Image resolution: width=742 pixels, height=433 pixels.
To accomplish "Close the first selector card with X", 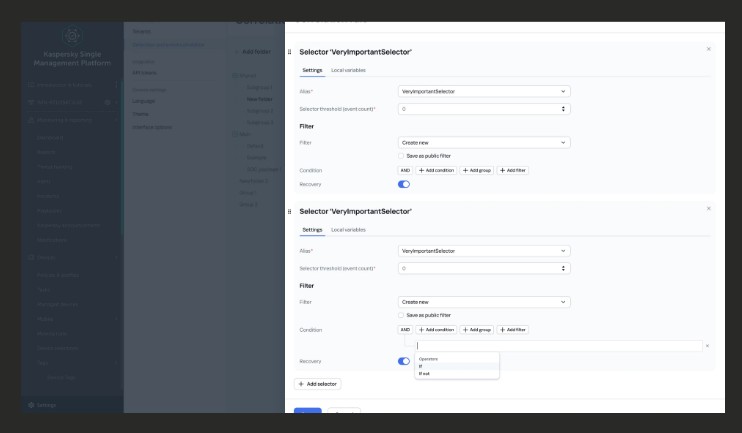I will pos(709,49).
